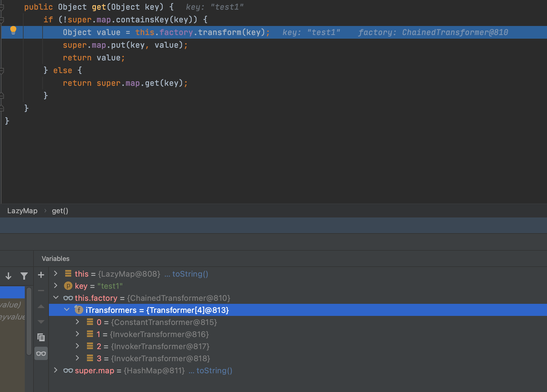This screenshot has height=392, width=547.
Task: Add a new watch with the plus icon
Action: (x=41, y=275)
